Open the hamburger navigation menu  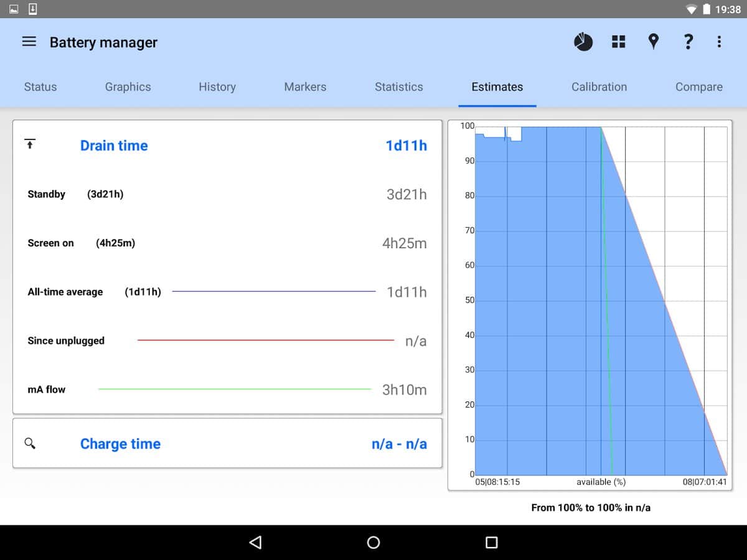point(29,42)
